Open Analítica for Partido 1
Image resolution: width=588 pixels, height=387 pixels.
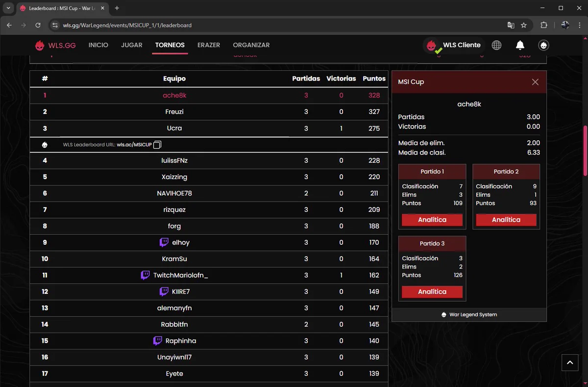coord(432,220)
